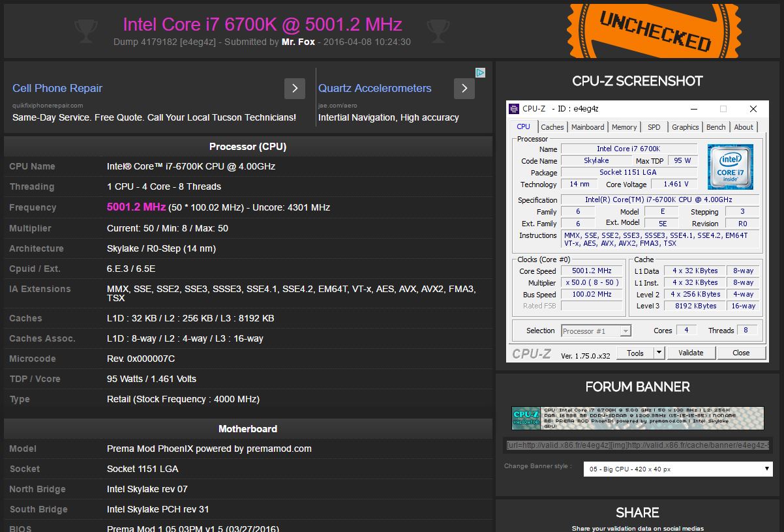Open the Mr. Fox submitter profile
The width and height of the screenshot is (784, 532).
298,42
